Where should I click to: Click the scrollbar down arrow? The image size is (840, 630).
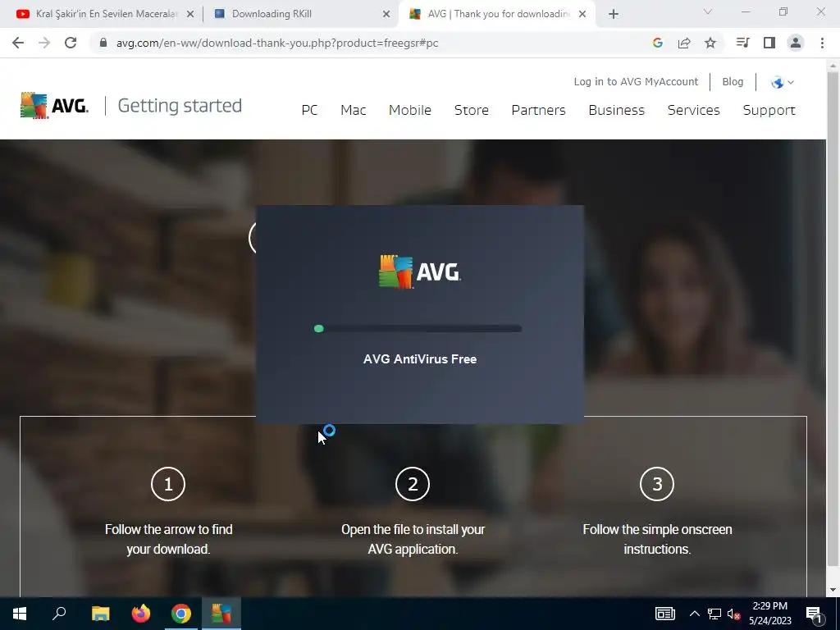click(x=833, y=590)
